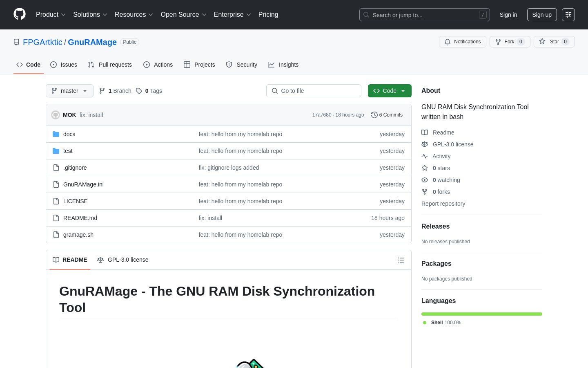This screenshot has width=588, height=368.
Task: Switch to the Actions tab
Action: (158, 65)
